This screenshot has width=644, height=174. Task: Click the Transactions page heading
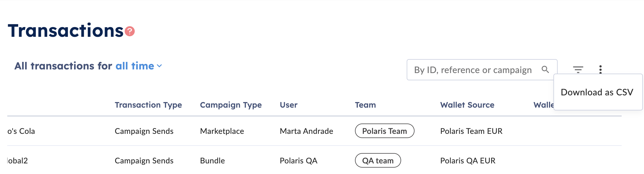coord(65,31)
